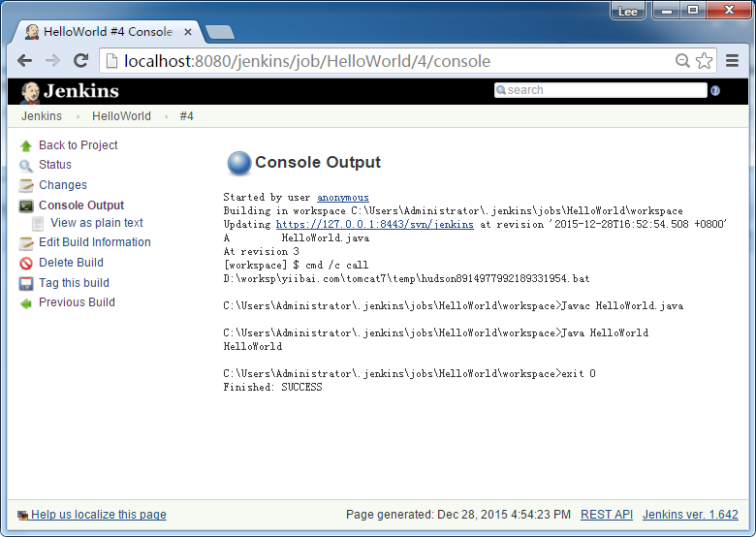This screenshot has height=537, width=756.
Task: Open the REST API footer link
Action: [606, 515]
